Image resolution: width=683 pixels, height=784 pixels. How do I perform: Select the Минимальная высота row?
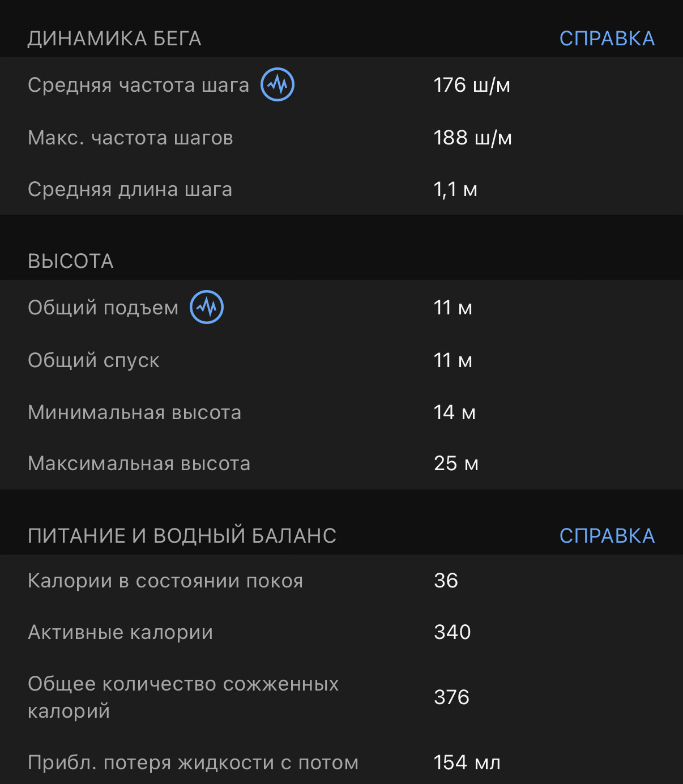click(x=341, y=412)
